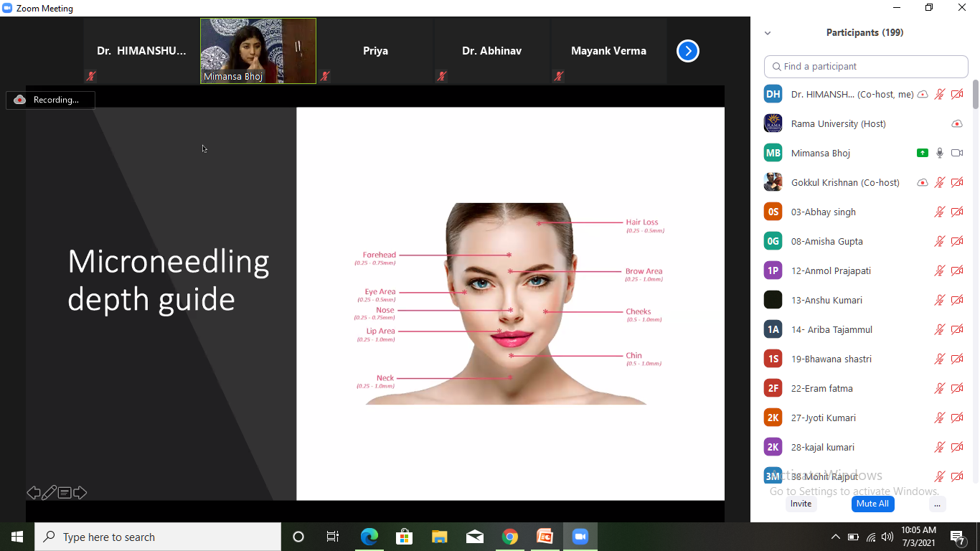Click muted mic icon for Gokkul Krishnan
Viewport: 980px width, 551px height.
coord(940,183)
